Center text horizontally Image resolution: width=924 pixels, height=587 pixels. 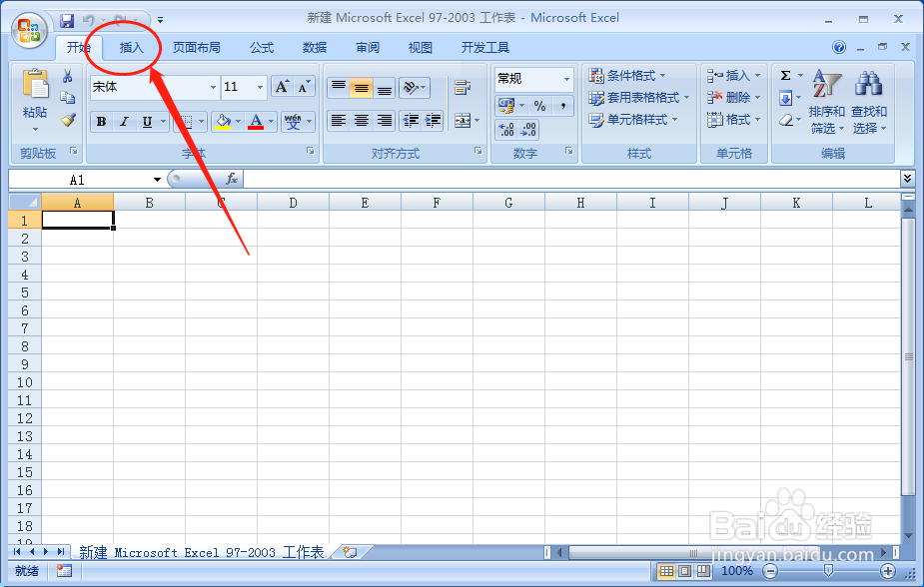coord(362,121)
